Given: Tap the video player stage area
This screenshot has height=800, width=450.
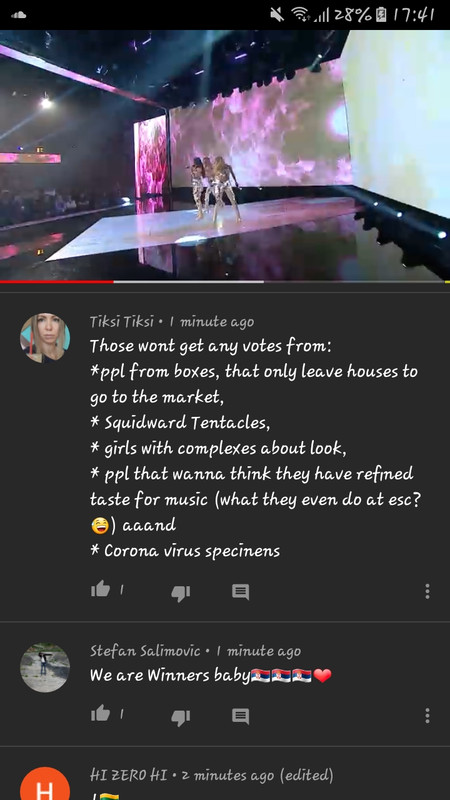Looking at the screenshot, I should click(x=225, y=155).
